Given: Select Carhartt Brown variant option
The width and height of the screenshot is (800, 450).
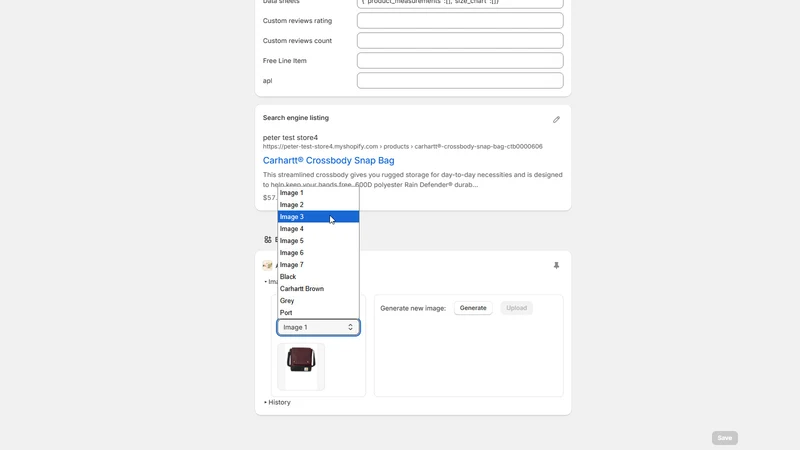Looking at the screenshot, I should pos(318,289).
